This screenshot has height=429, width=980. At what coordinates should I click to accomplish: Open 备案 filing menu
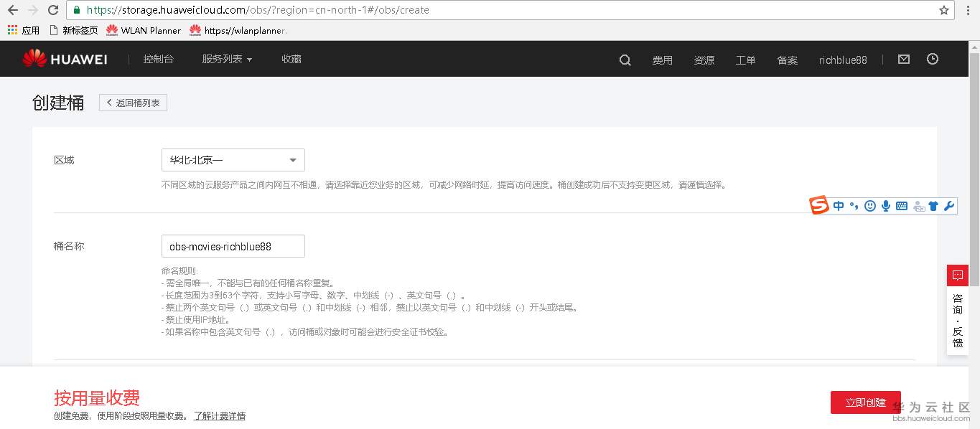pyautogui.click(x=787, y=60)
